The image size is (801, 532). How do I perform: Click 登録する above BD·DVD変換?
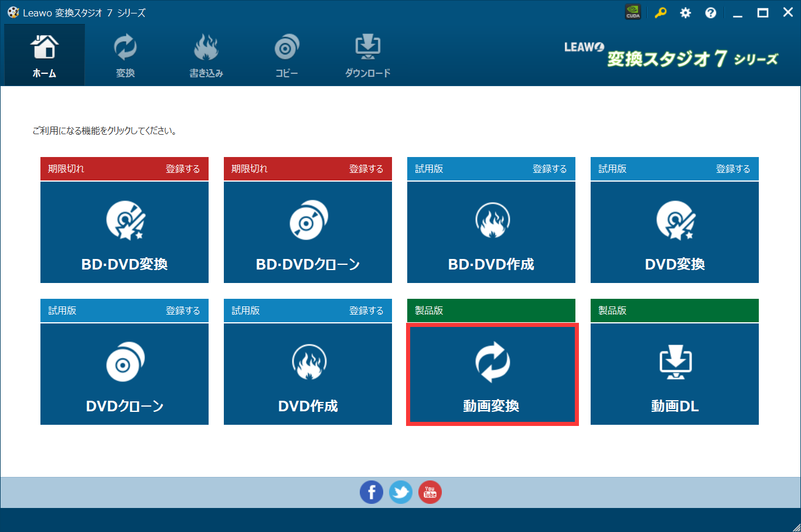point(183,169)
